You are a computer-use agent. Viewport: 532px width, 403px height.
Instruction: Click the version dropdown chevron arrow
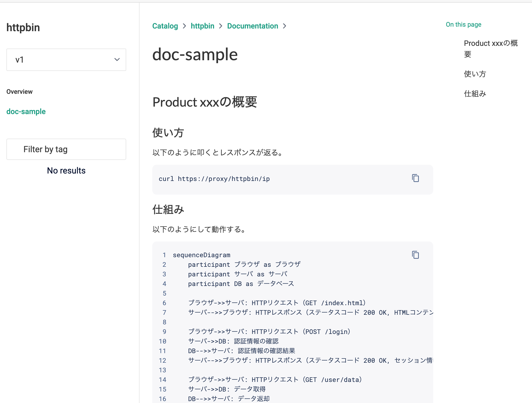tap(117, 60)
